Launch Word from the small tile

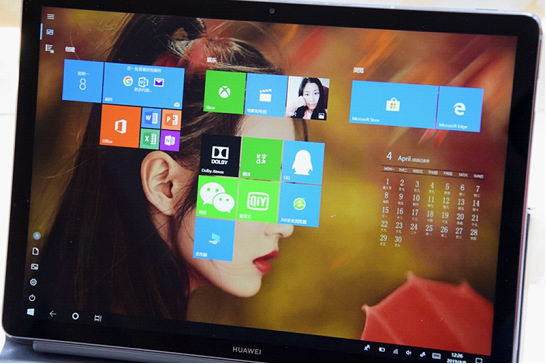151,118
